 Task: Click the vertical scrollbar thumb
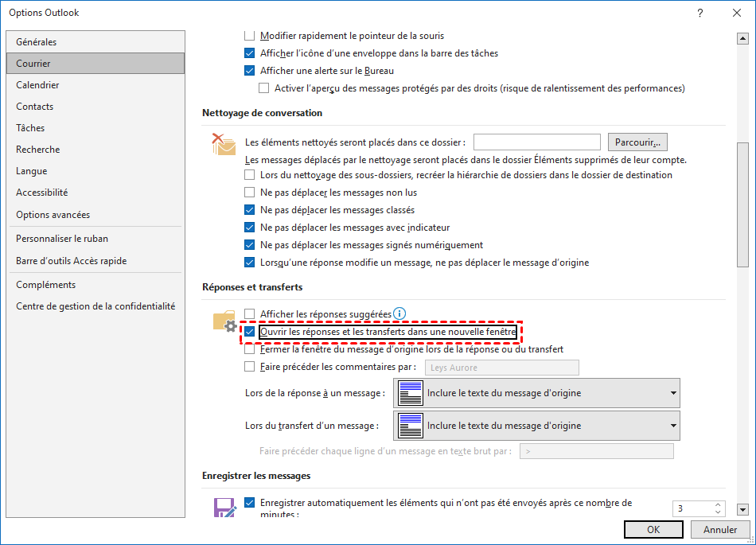742,204
